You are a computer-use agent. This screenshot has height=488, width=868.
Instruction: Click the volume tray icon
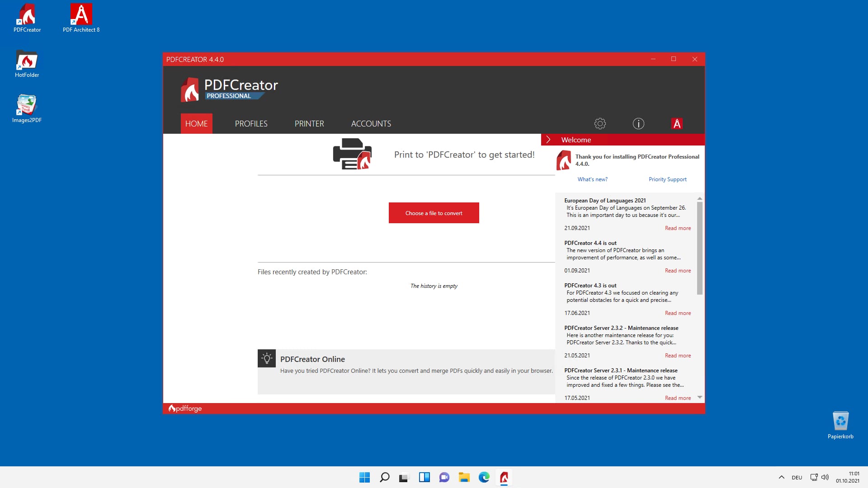pyautogui.click(x=825, y=477)
